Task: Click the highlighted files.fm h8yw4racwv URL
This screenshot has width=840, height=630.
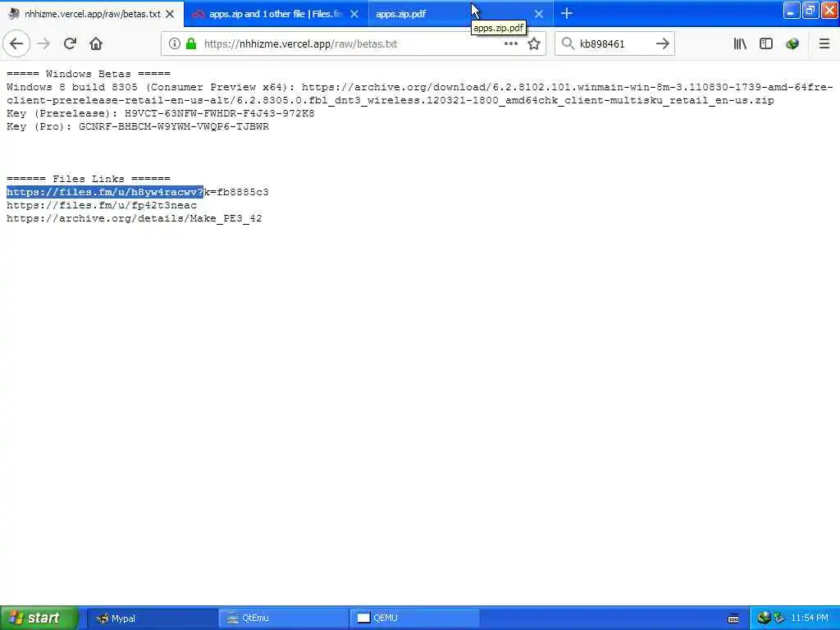Action: point(105,192)
